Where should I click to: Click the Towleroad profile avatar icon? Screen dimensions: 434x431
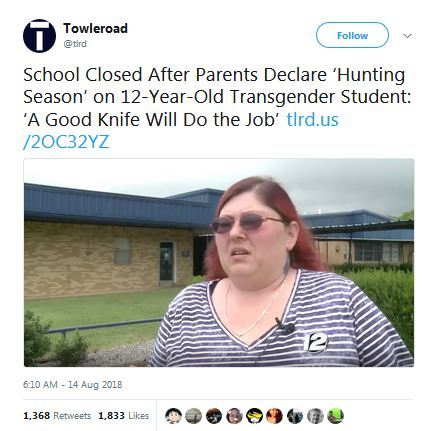coord(39,36)
